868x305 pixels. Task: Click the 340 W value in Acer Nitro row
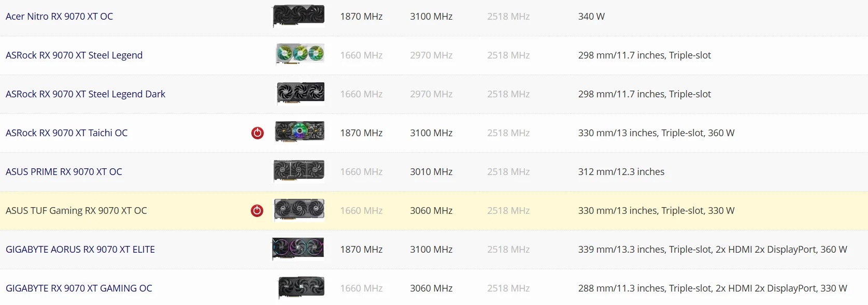coord(591,17)
